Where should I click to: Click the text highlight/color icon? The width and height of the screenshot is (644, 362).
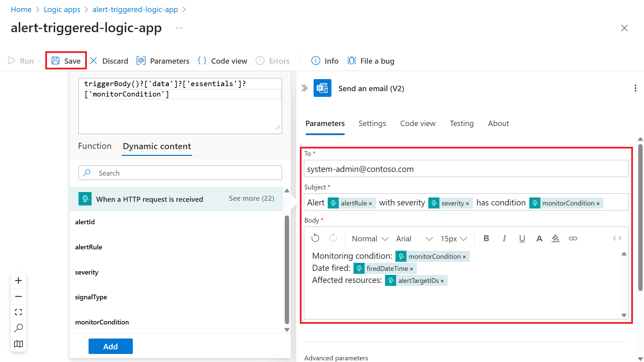[x=555, y=238]
